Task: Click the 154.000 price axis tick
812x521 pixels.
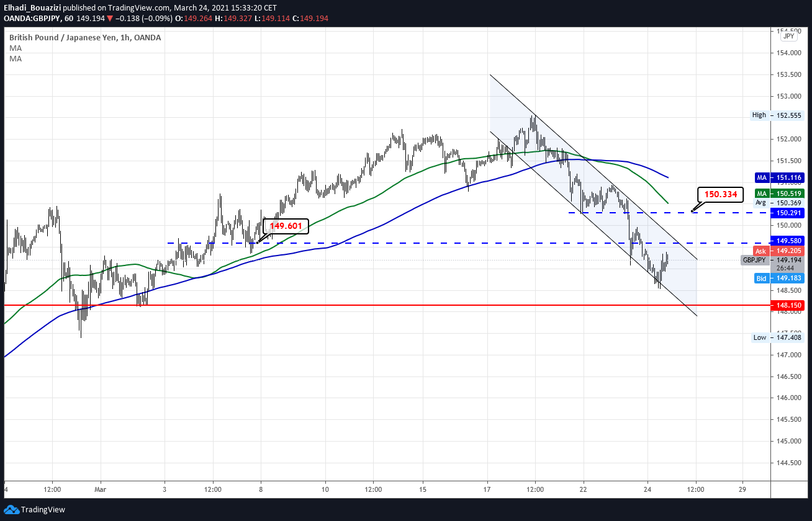Action: tap(790, 53)
